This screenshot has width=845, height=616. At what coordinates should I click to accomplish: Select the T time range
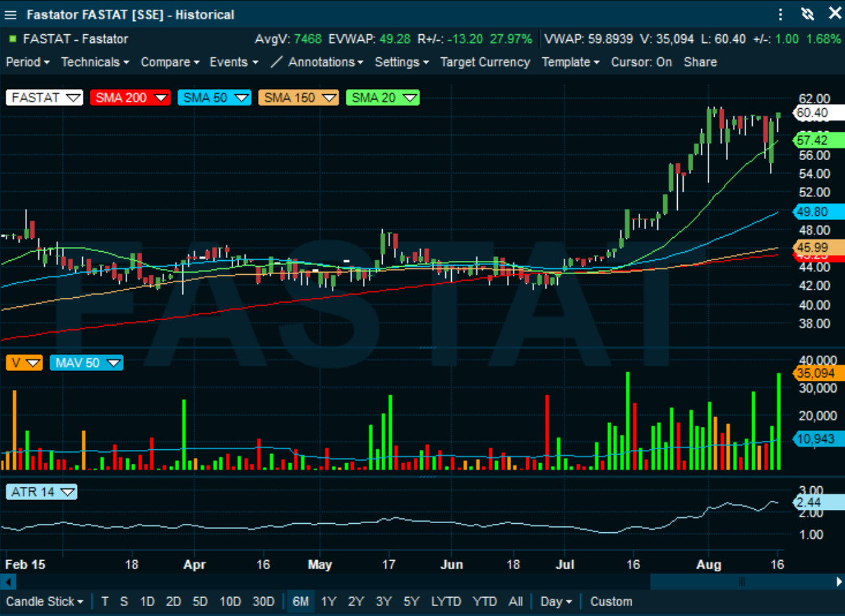point(105,602)
